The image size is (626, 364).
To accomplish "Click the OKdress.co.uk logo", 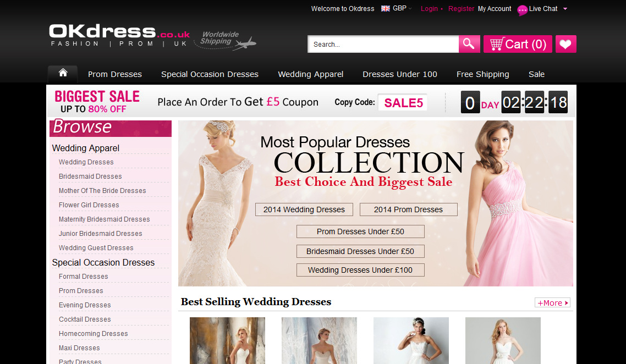I will point(119,36).
